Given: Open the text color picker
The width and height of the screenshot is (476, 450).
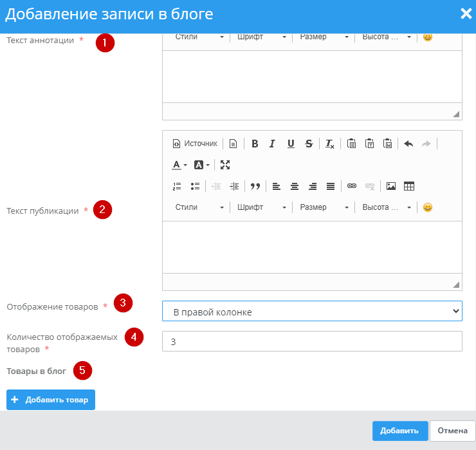Looking at the screenshot, I should click(x=179, y=165).
